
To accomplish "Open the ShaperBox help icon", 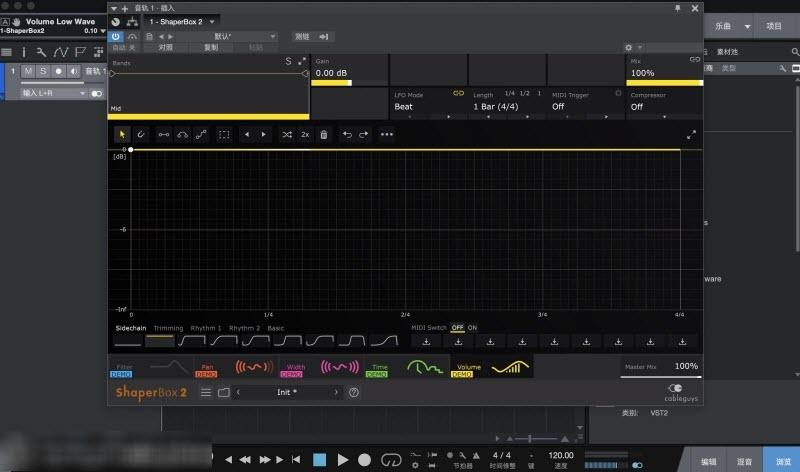I will coord(354,392).
